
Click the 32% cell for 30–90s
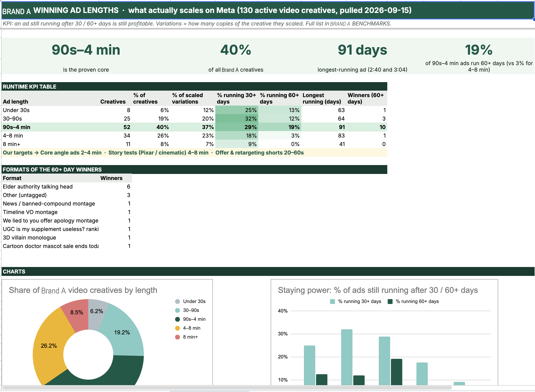point(237,119)
